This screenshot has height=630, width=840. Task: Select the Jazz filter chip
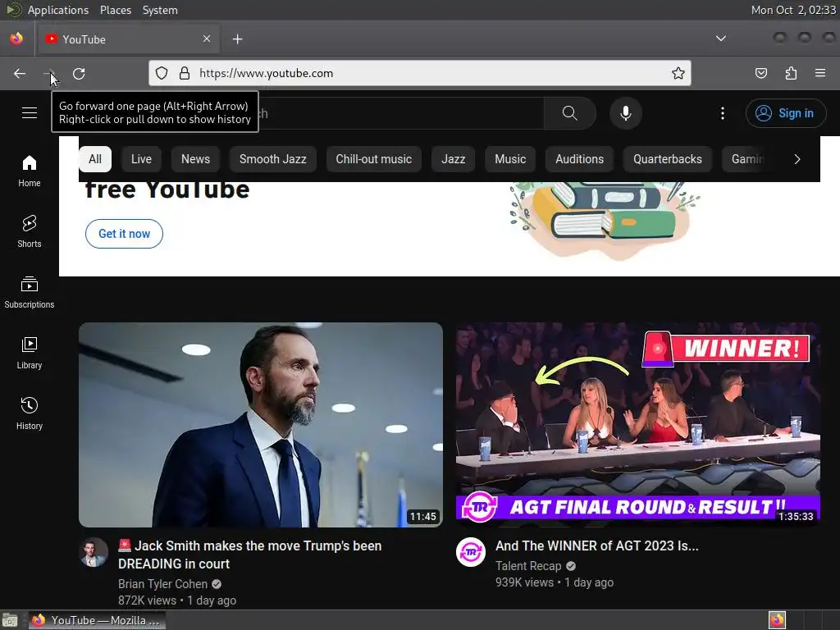453,159
